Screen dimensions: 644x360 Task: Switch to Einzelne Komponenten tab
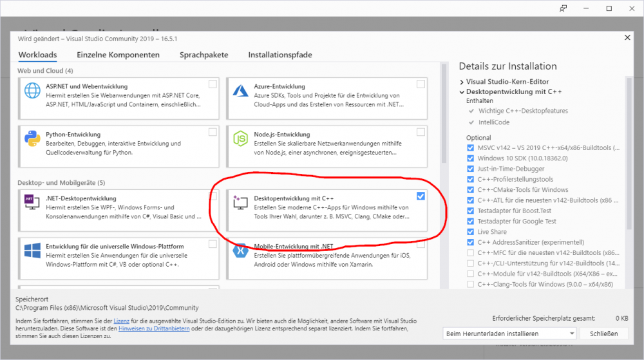pyautogui.click(x=118, y=55)
